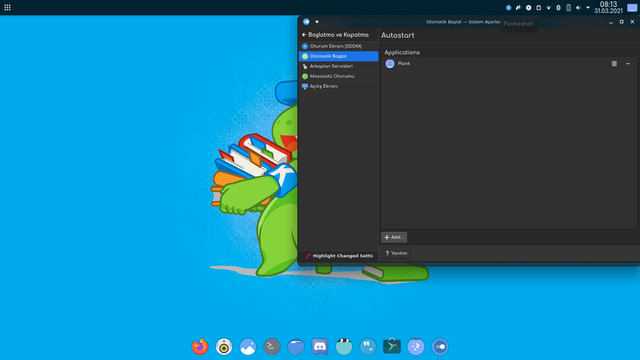Open the Bluetooth tray icon
Viewport: 640px width, 360px height.
558,7
